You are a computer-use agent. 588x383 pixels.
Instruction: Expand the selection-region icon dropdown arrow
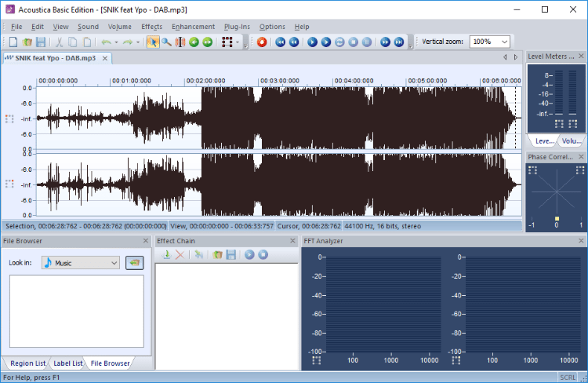coord(238,42)
